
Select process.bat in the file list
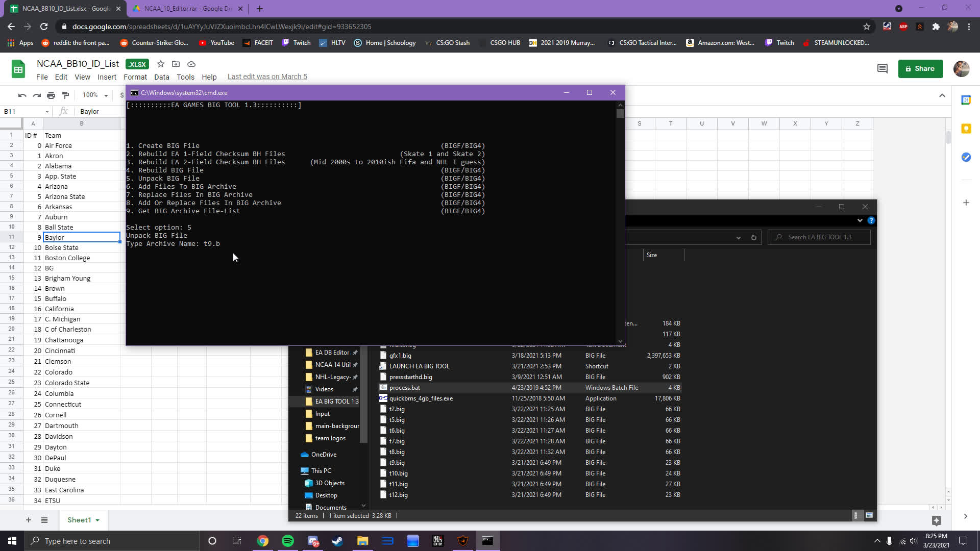404,388
